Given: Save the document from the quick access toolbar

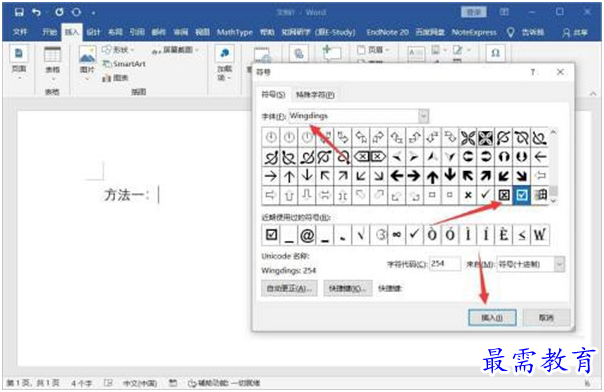Looking at the screenshot, I should (19, 12).
